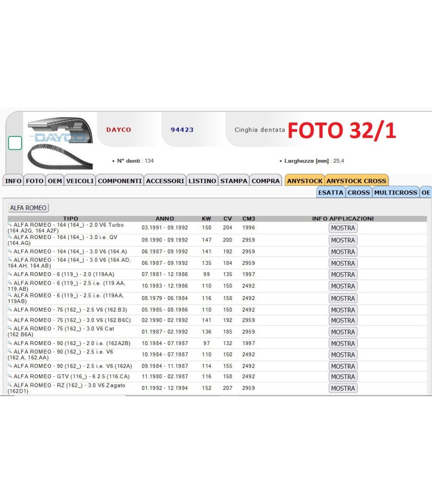This screenshot has height=504, width=432.
Task: Click the COMPRA tab
Action: 265,181
